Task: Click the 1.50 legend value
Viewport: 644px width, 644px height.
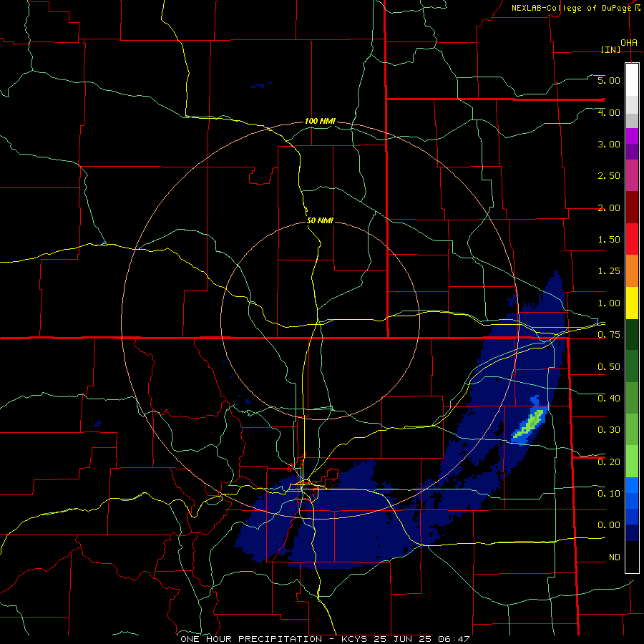Action: 609,240
